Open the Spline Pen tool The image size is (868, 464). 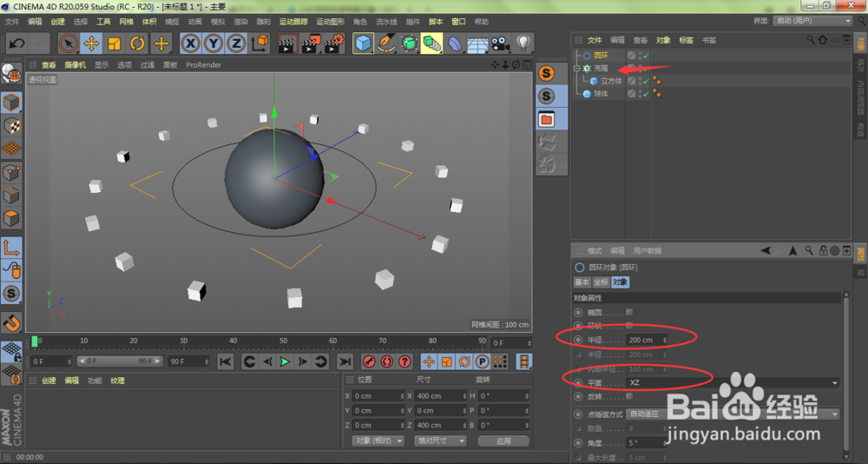pyautogui.click(x=386, y=43)
